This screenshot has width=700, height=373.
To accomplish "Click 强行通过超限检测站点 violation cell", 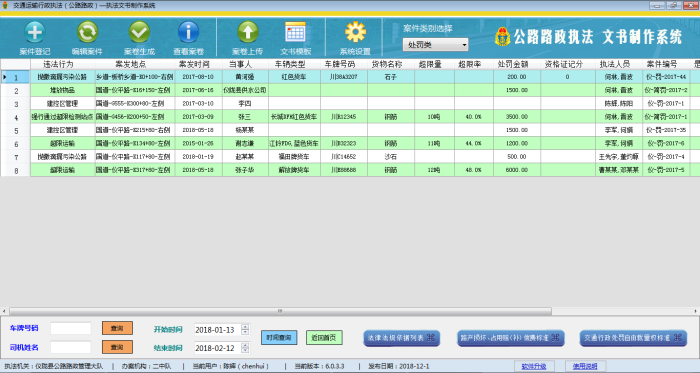I will (x=62, y=117).
